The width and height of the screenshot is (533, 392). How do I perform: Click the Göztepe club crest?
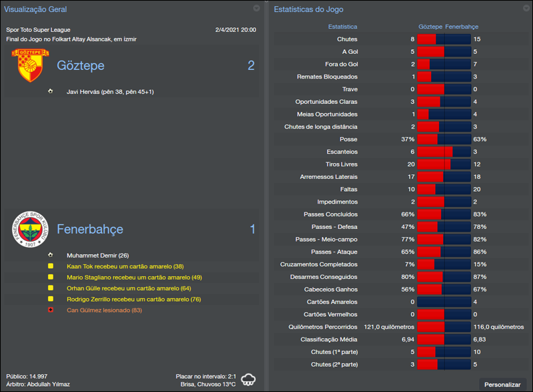31,65
